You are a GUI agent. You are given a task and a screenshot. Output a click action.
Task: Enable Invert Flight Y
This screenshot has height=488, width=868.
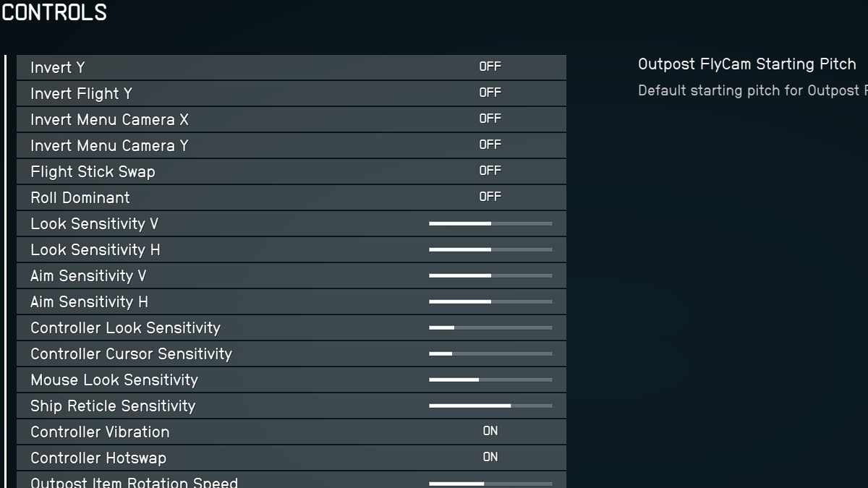coord(490,93)
